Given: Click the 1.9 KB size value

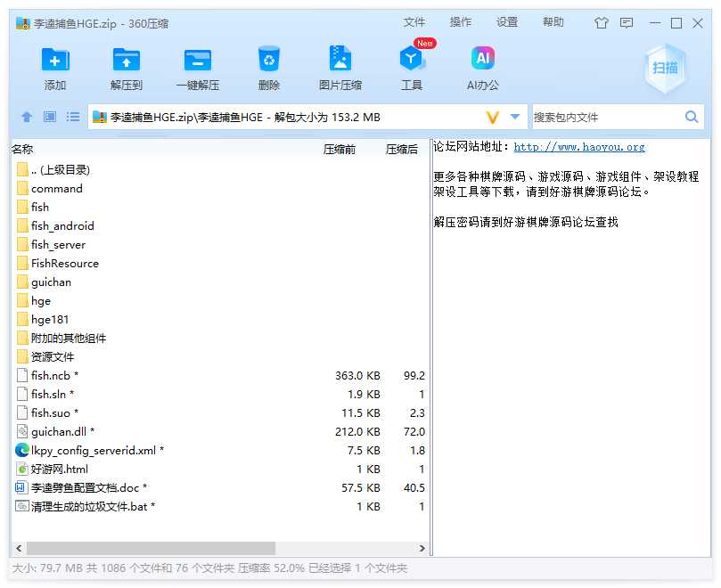Looking at the screenshot, I should pyautogui.click(x=364, y=395).
